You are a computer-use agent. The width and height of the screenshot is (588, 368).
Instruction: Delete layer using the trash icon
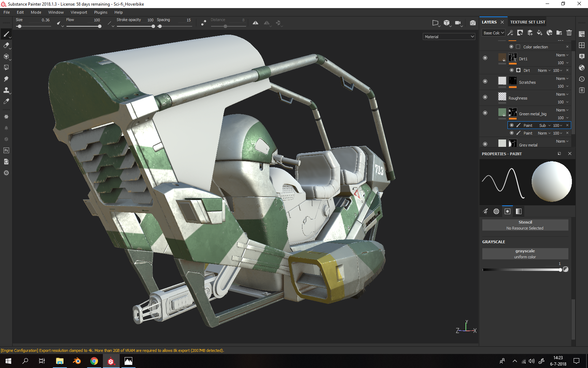(x=569, y=33)
